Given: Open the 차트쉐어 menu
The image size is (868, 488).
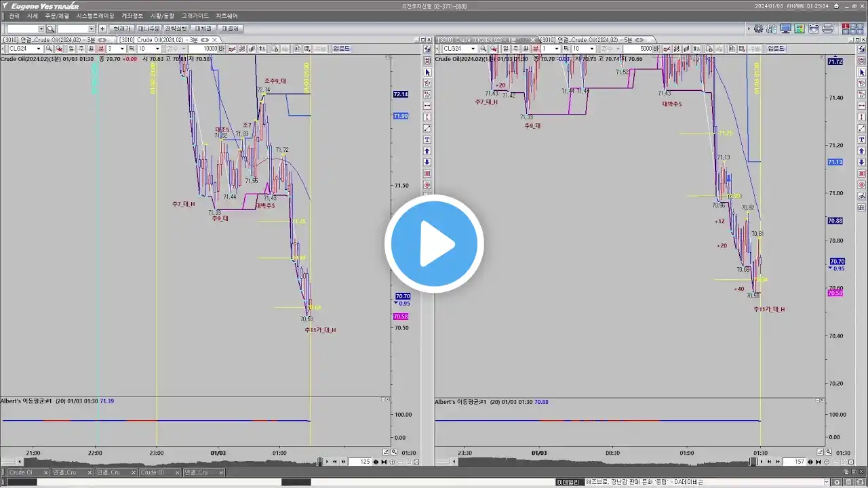Looking at the screenshot, I should 226,16.
